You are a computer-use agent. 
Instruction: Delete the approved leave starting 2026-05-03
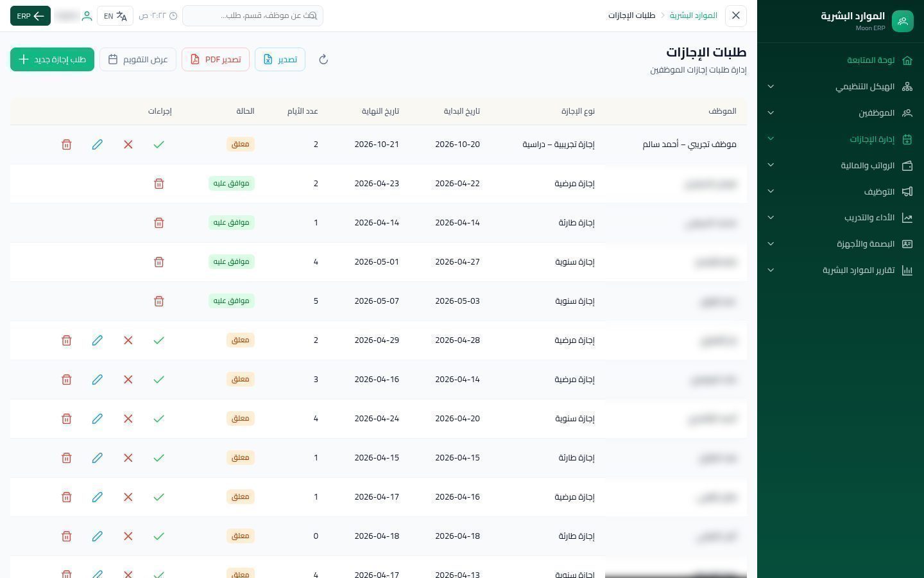[x=159, y=301]
